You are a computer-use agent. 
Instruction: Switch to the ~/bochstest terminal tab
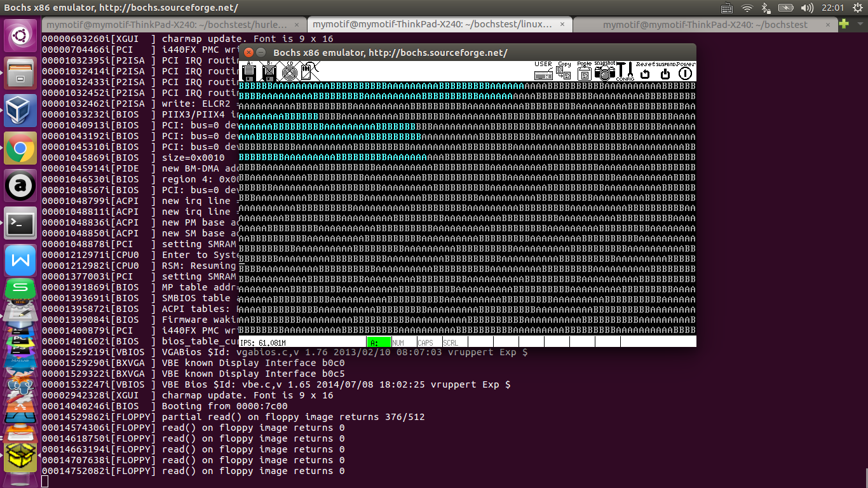pyautogui.click(x=705, y=24)
